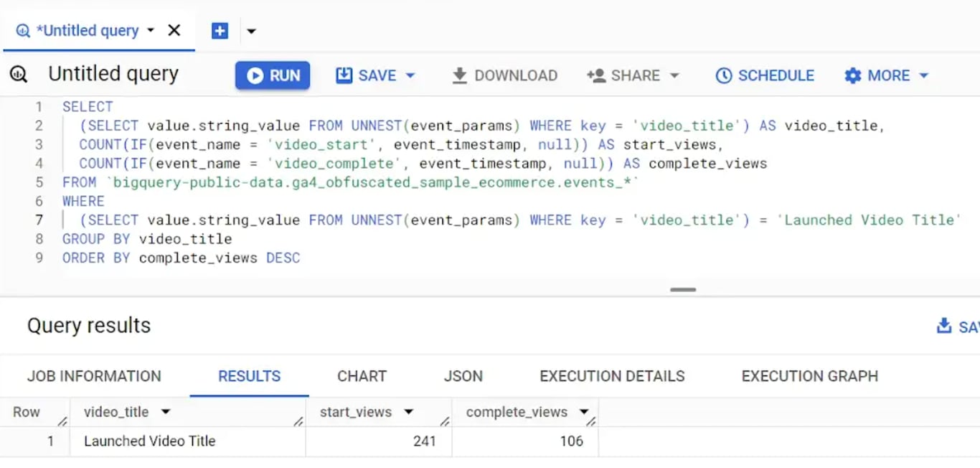The image size is (980, 468).
Task: Click the editor-results pane divider handle
Action: pyautogui.click(x=683, y=289)
